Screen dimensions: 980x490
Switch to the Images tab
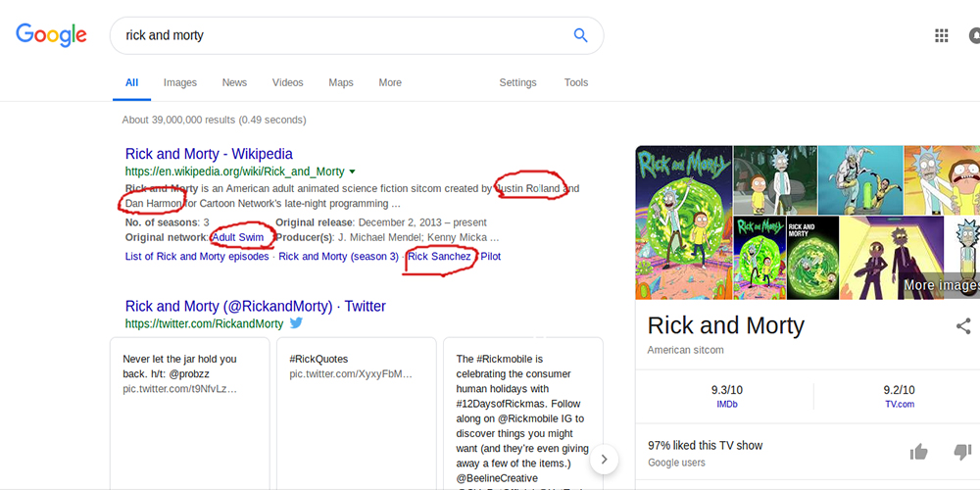[x=180, y=82]
